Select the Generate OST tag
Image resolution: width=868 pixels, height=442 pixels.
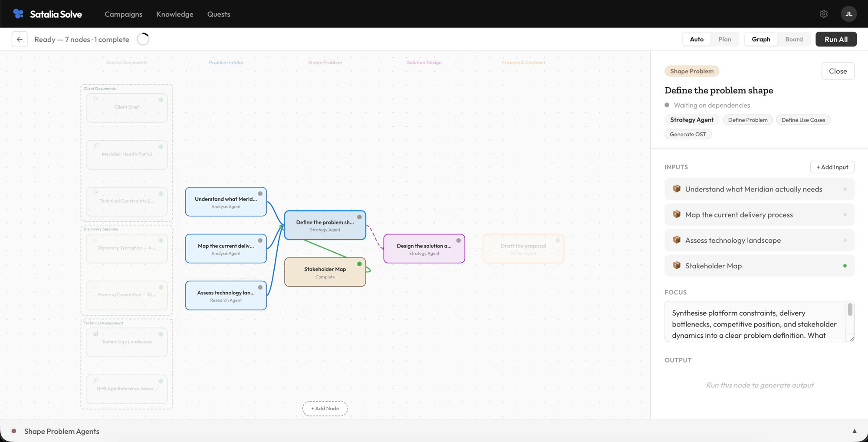(x=687, y=134)
